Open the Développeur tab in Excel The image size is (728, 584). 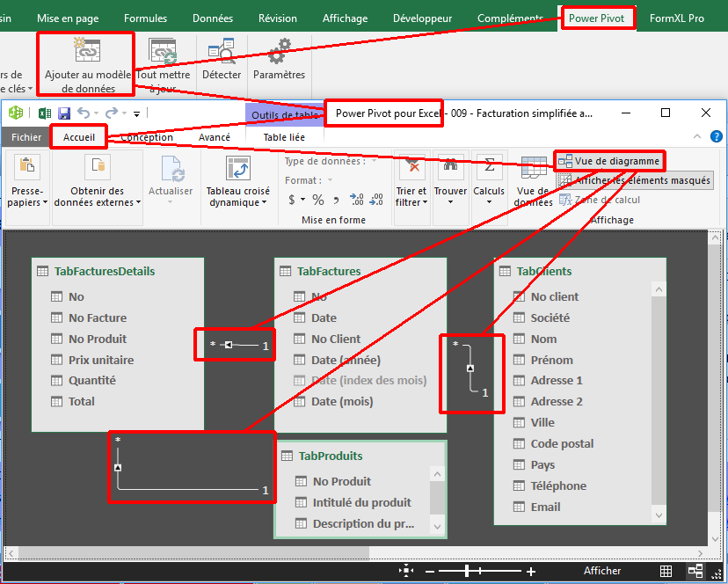423,18
